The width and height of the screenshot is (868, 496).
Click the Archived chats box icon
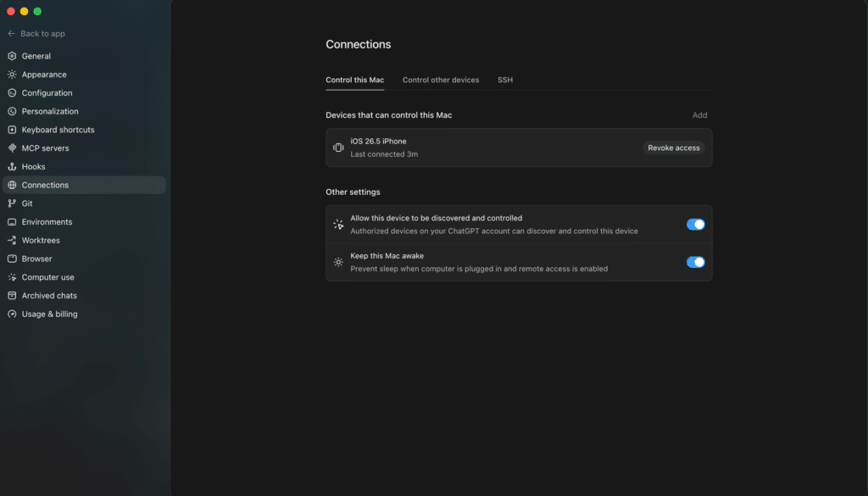[x=12, y=296]
